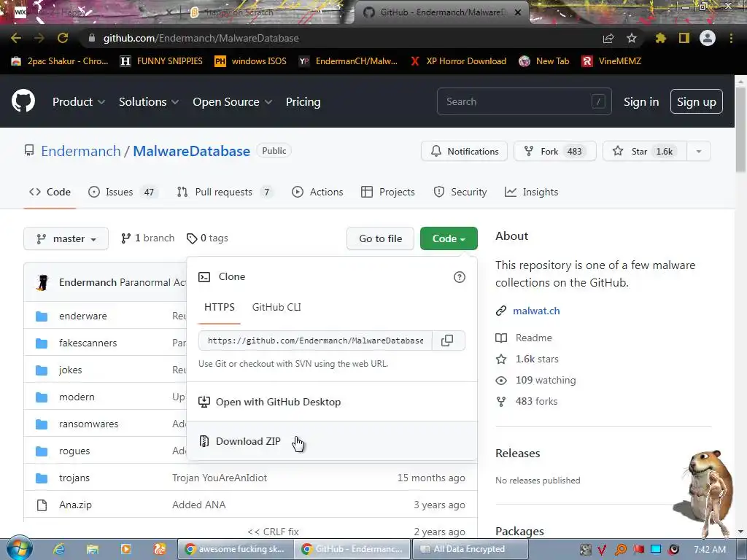Click the page vertical scrollbar thumb
The height and width of the screenshot is (560, 747).
[740, 130]
